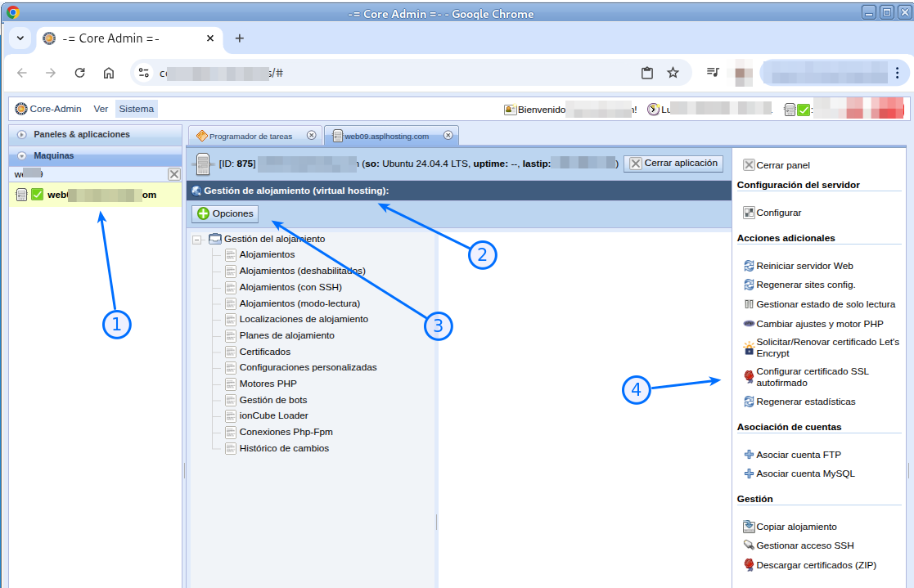Open Gestión de bots item

[x=272, y=401]
